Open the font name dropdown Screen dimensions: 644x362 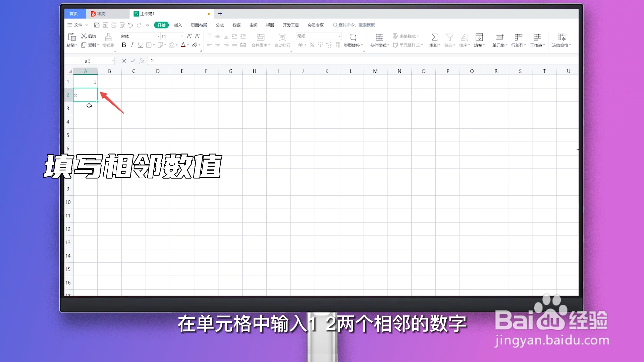tap(157, 36)
